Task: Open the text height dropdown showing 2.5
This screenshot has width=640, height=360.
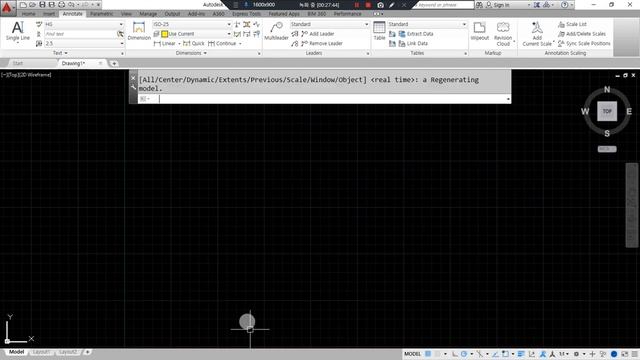Action: [84, 43]
